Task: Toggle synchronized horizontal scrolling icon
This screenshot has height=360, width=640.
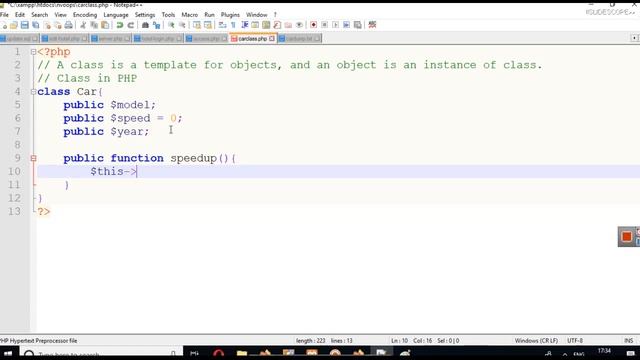Action: coord(208,25)
